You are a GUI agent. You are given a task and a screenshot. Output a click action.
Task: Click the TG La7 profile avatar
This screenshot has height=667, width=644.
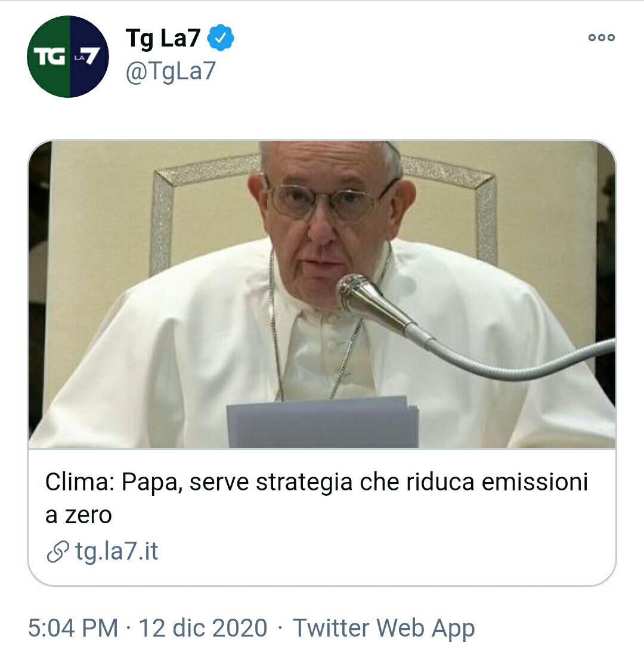click(x=68, y=57)
